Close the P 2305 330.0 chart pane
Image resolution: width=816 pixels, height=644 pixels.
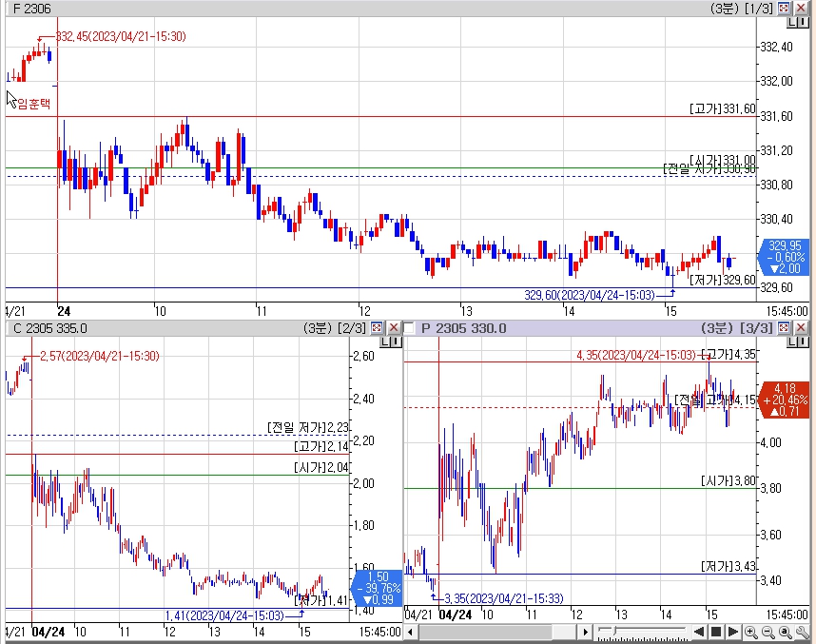tap(801, 327)
